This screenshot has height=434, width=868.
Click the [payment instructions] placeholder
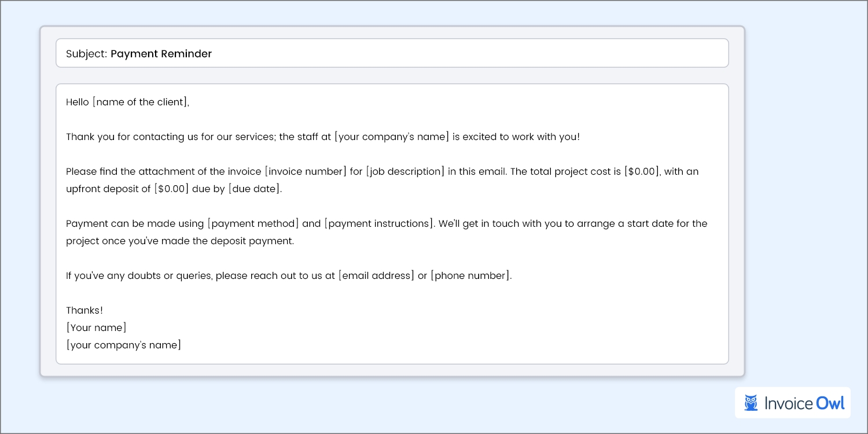point(378,224)
